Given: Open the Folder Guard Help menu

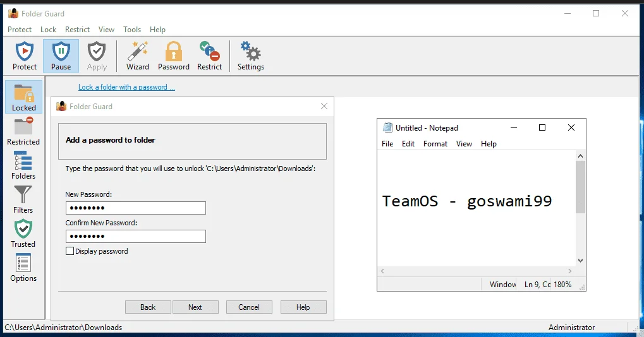Looking at the screenshot, I should click(x=157, y=30).
